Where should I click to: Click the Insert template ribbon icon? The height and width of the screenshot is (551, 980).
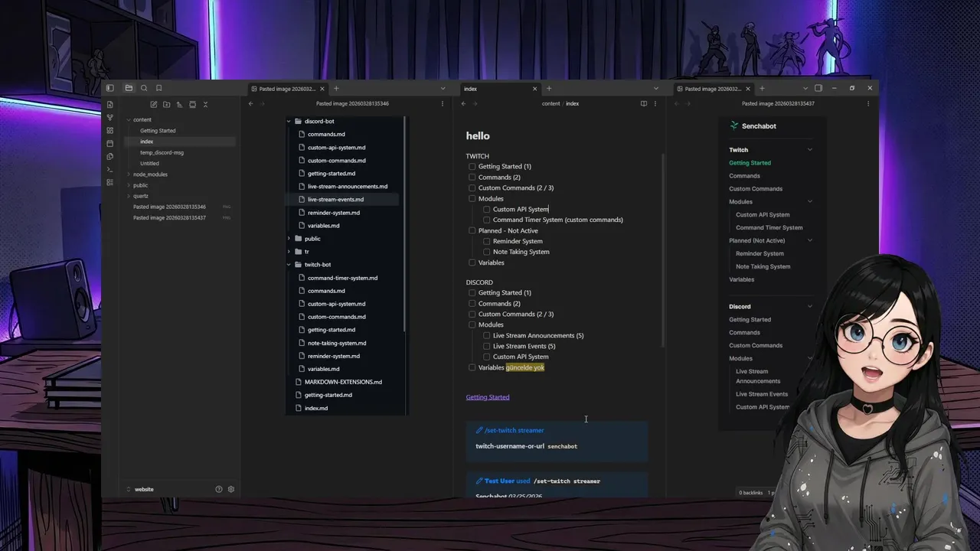point(110,156)
